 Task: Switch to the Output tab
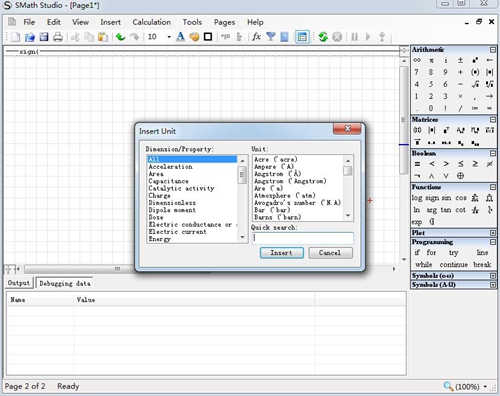(x=19, y=283)
